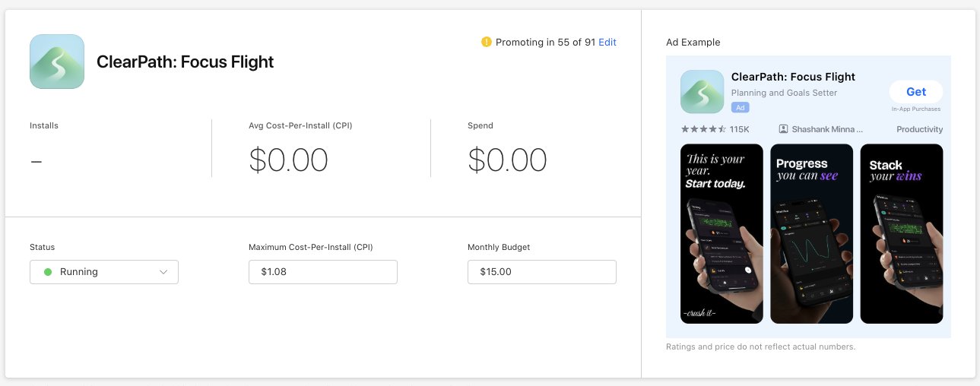Expand the Running status chevron
The image size is (980, 386).
click(x=163, y=272)
